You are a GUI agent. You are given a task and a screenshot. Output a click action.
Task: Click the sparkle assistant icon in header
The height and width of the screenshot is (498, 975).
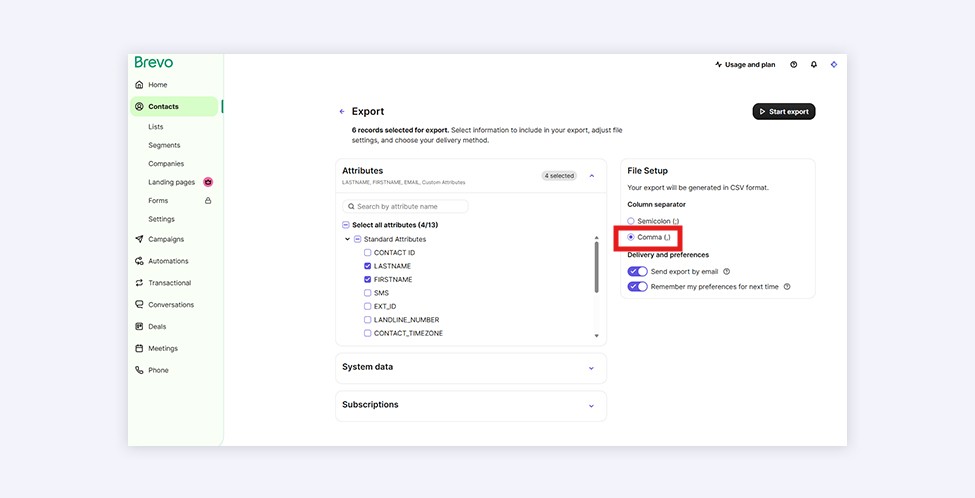point(834,65)
